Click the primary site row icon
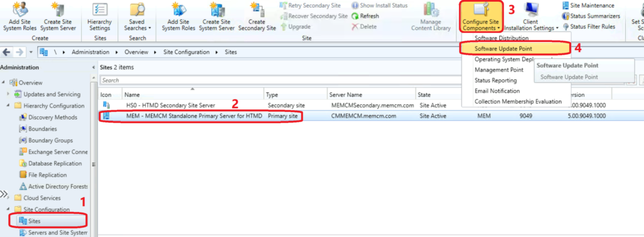The width and height of the screenshot is (644, 237). pyautogui.click(x=106, y=116)
